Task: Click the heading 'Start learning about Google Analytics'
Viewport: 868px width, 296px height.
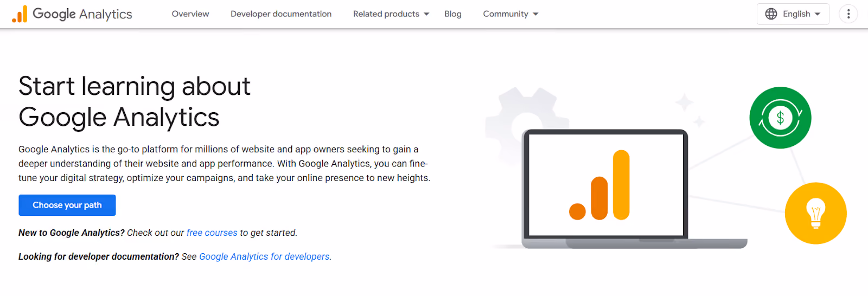Action: [x=135, y=102]
